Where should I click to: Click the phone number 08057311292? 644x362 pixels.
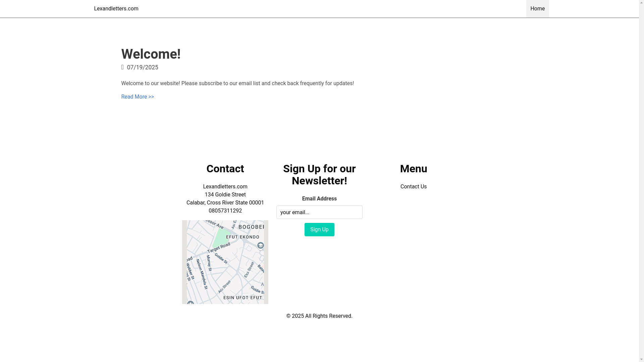click(225, 211)
